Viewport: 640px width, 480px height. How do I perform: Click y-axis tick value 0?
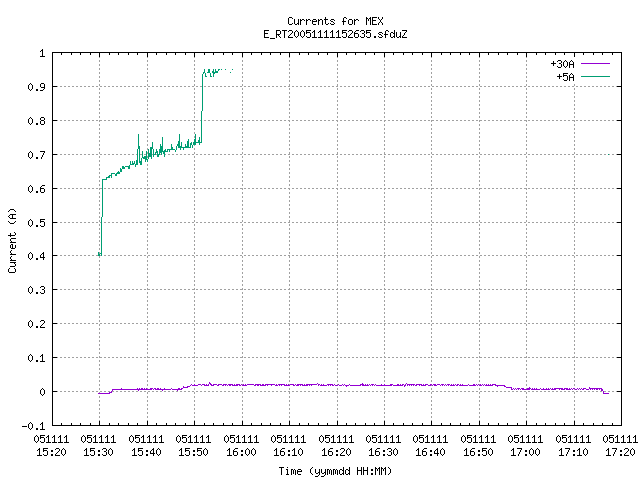(42, 392)
